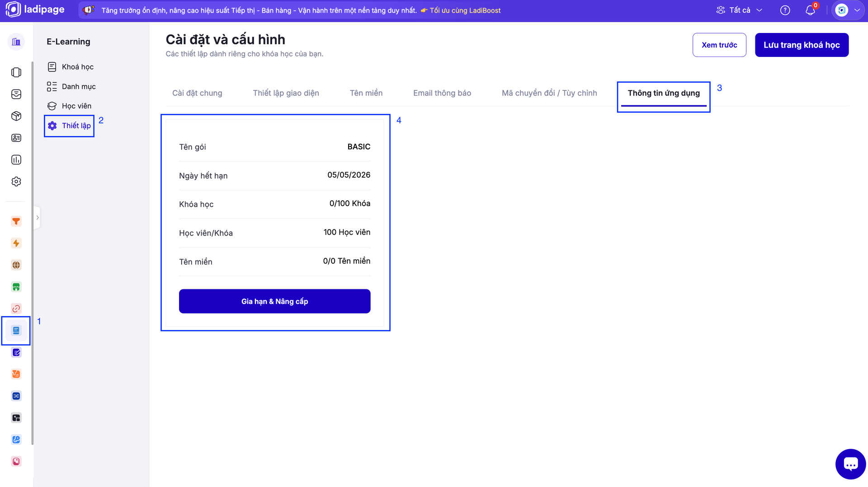Switch to the 'Tên miền' tab
The width and height of the screenshot is (868, 487).
(x=366, y=93)
